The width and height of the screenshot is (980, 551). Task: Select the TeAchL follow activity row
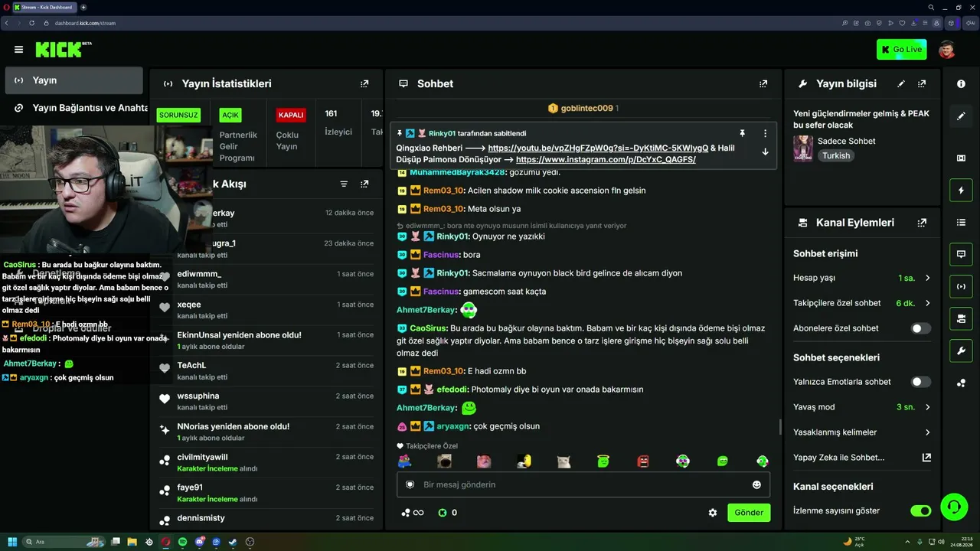coord(266,371)
